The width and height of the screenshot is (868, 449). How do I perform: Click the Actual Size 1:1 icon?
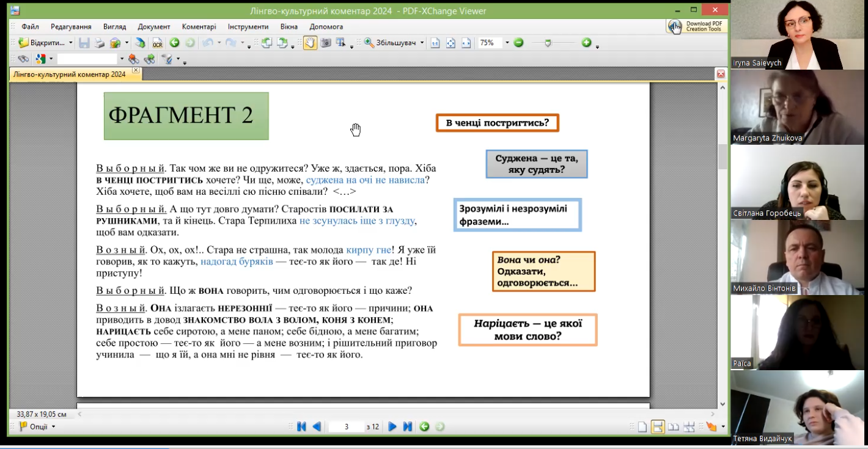(x=435, y=43)
